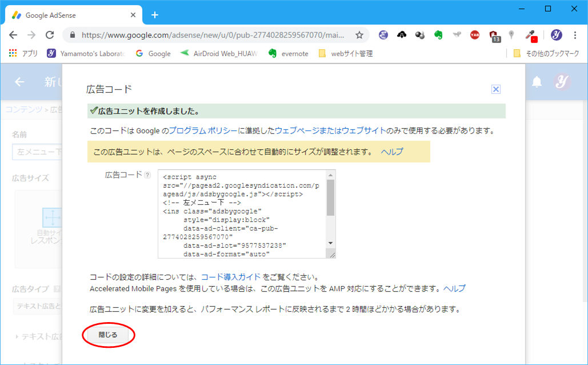Viewport: 588px width, 365px height.
Task: Open the 広告タイプ dropdown
Action: [38, 306]
